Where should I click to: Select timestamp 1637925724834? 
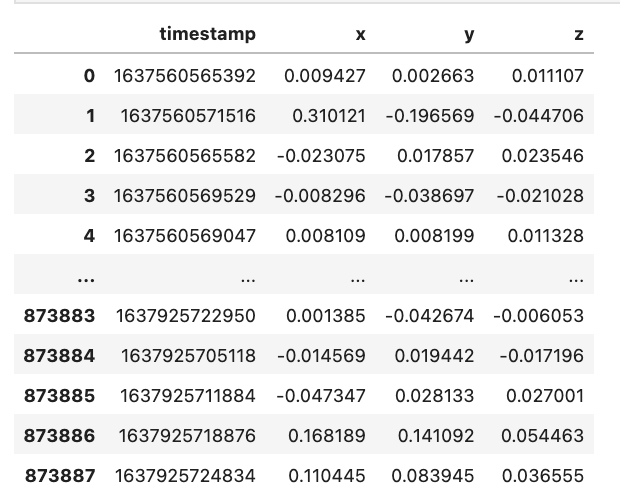click(185, 475)
